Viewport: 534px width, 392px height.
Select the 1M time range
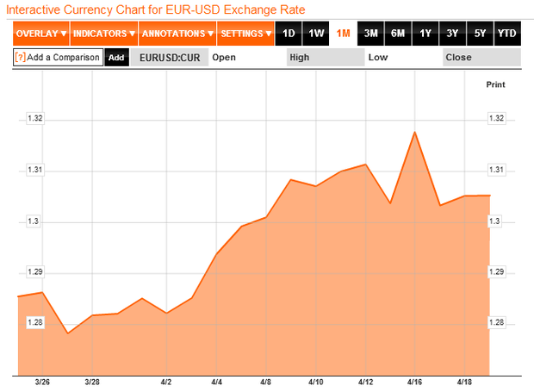pyautogui.click(x=344, y=34)
